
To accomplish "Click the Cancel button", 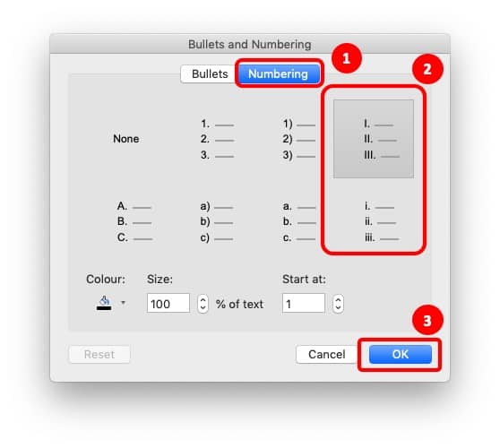I will pos(327,354).
